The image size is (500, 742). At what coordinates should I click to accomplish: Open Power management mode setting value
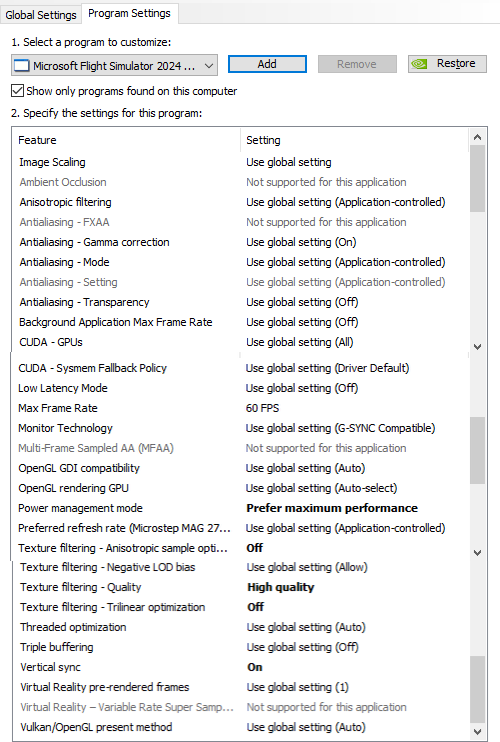[x=332, y=508]
